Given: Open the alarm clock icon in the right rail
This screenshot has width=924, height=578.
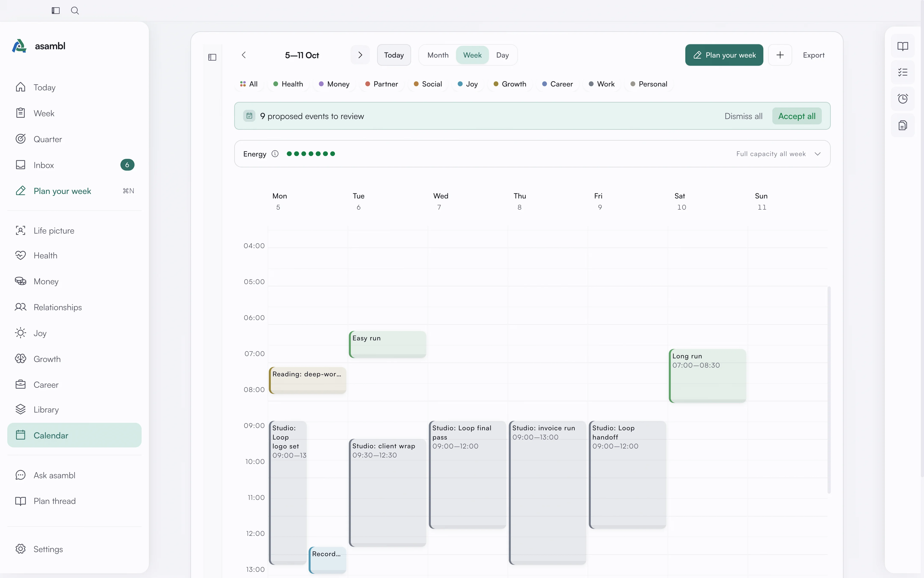Looking at the screenshot, I should coord(903,99).
